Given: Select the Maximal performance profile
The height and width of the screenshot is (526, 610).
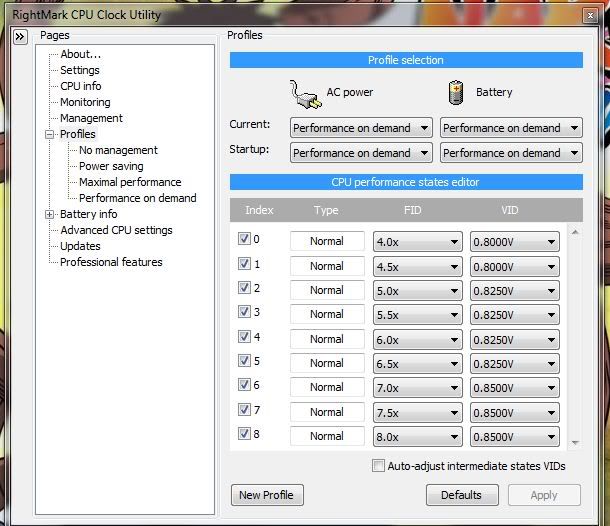Looking at the screenshot, I should tap(130, 182).
